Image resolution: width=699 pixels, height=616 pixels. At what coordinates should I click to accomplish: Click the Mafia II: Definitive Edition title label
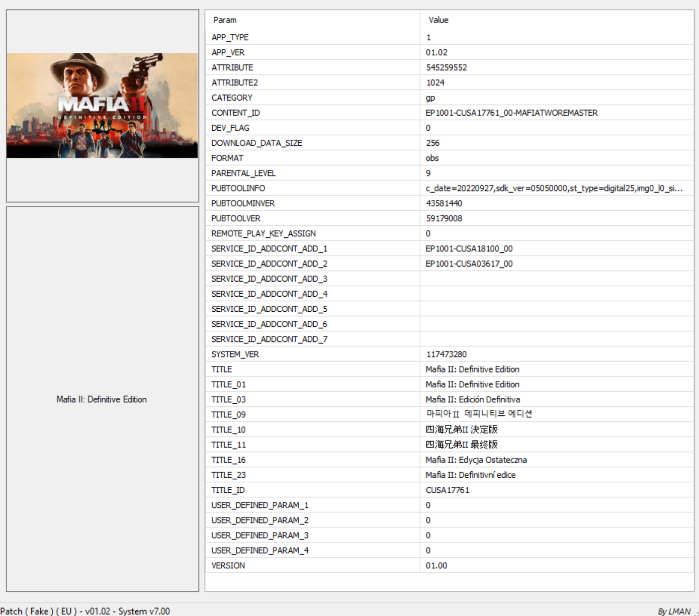click(102, 400)
